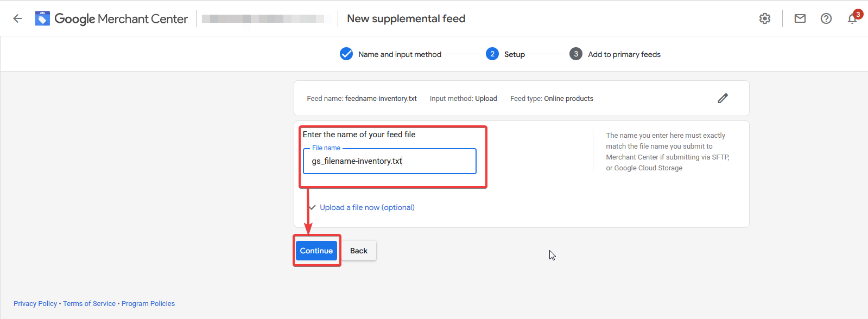Select step 2 Setup
The height and width of the screenshot is (319, 868).
pyautogui.click(x=514, y=54)
